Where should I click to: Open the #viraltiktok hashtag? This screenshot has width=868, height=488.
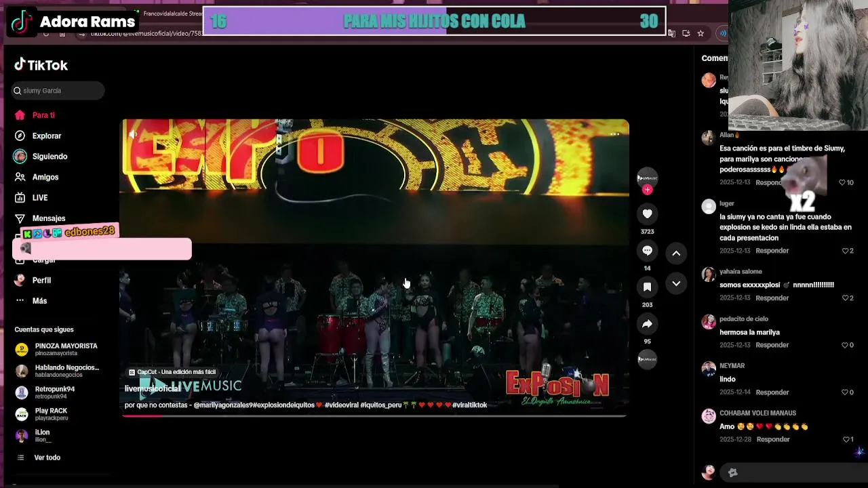pyautogui.click(x=469, y=405)
